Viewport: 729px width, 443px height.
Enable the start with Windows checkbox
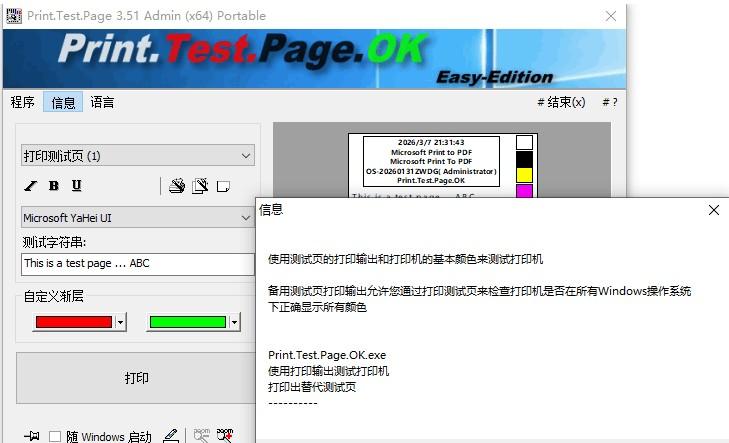pos(55,436)
